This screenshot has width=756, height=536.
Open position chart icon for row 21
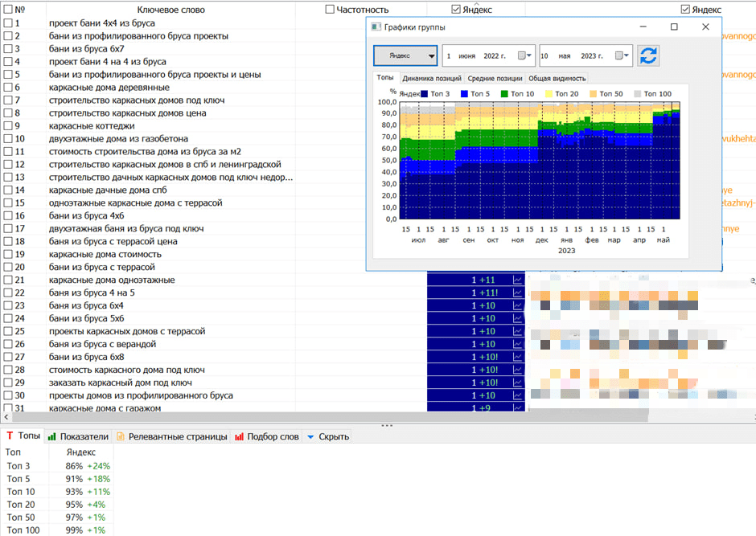517,280
